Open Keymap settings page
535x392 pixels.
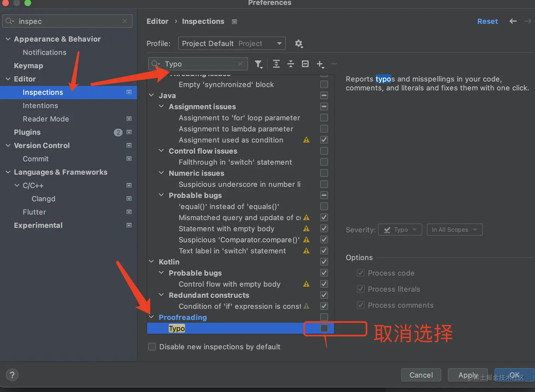click(x=28, y=66)
